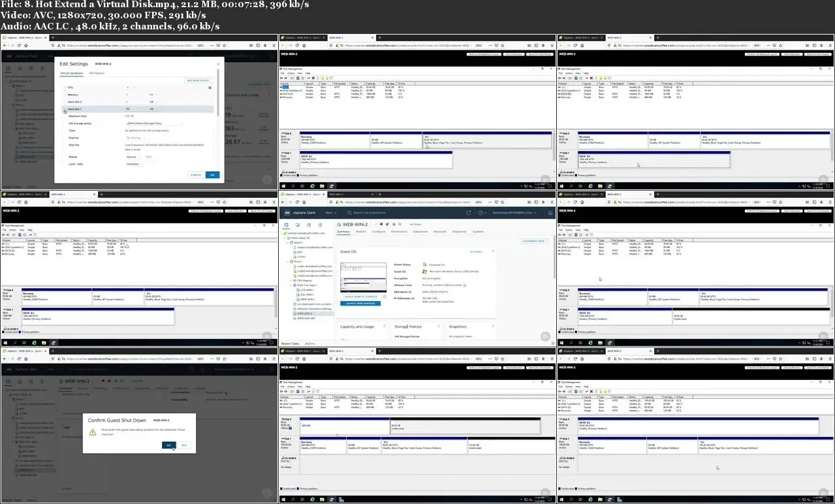
Task: Open the Configure tab on WEB-WIN-2 Summary page
Action: tap(379, 232)
